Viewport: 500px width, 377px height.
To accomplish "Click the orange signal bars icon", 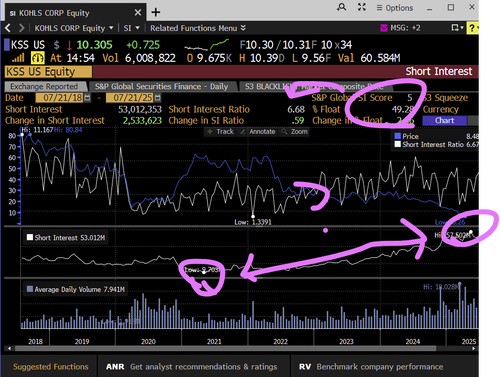I will (x=18, y=58).
